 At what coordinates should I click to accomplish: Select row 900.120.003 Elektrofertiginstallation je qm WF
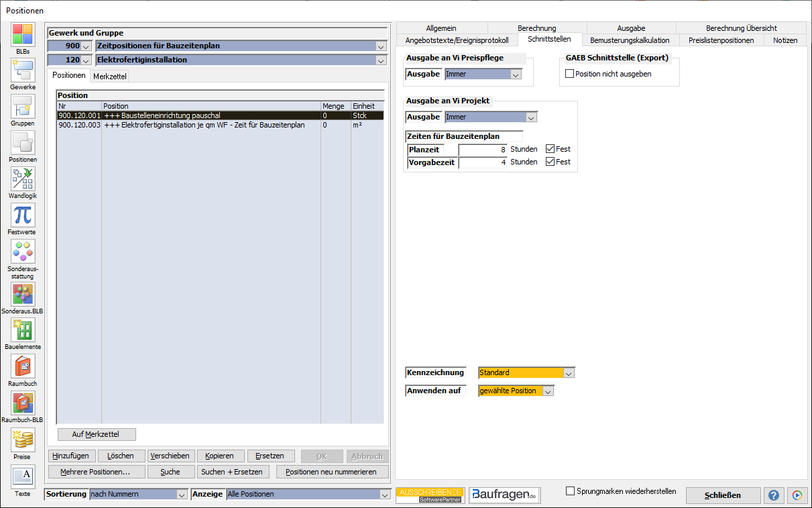(x=220, y=125)
